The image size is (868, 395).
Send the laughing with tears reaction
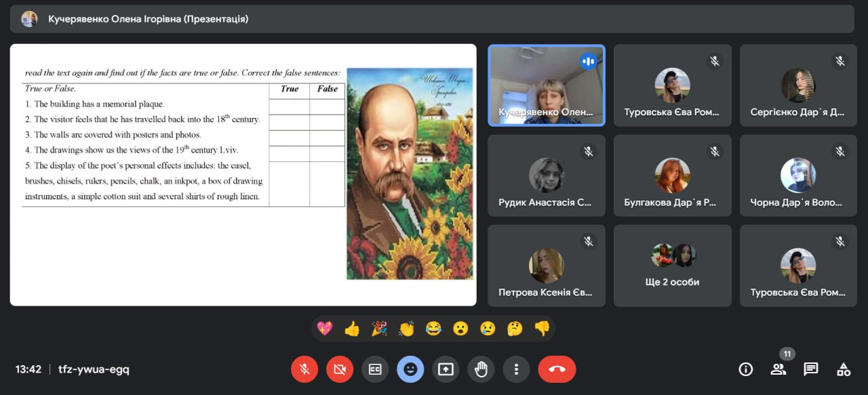click(433, 329)
